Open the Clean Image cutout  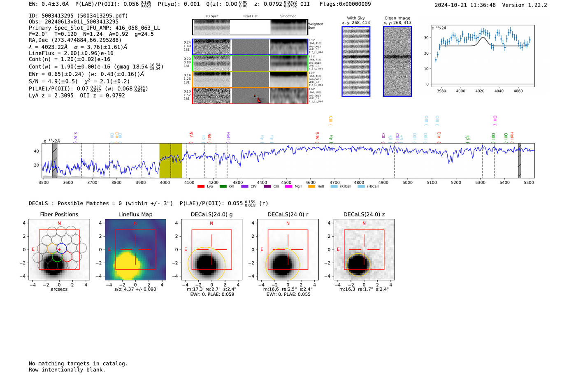[x=397, y=61]
